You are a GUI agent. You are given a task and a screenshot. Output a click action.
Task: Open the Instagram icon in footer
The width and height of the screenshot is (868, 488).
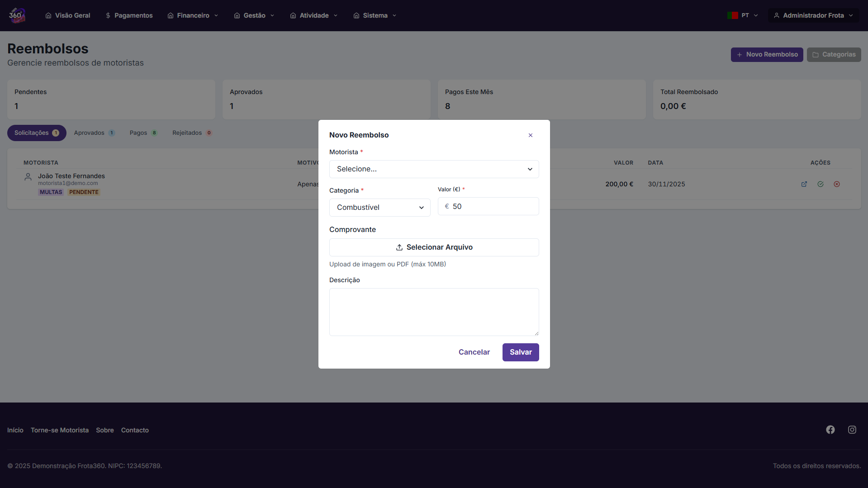click(x=852, y=430)
